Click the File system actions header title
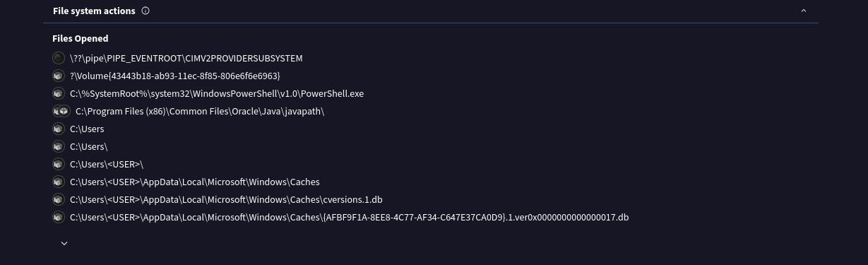Image resolution: width=868 pixels, height=265 pixels. pos(94,11)
